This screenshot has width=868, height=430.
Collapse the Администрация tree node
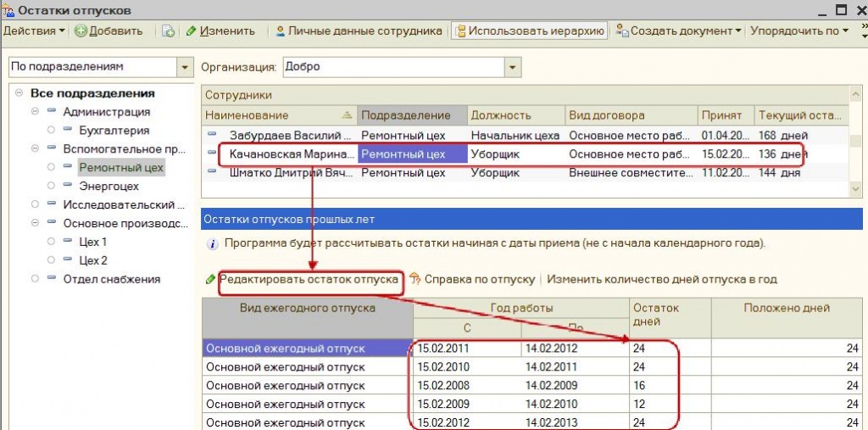point(35,112)
